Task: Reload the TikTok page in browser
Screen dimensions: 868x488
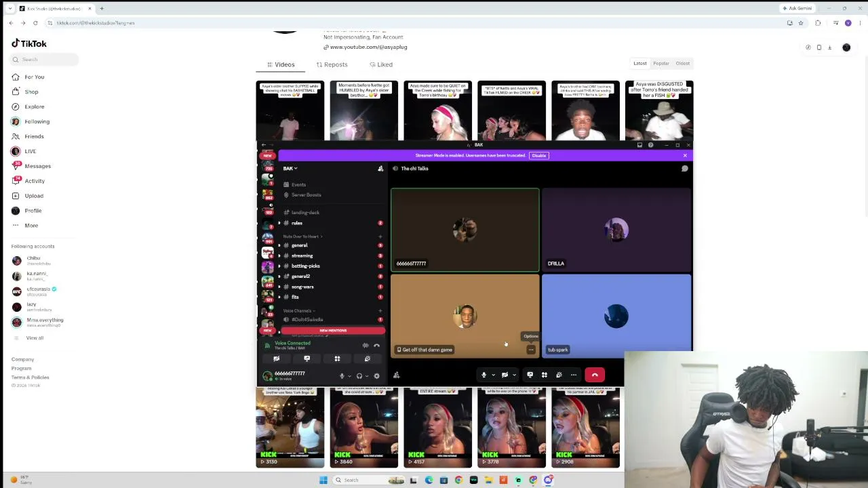Action: [35, 23]
